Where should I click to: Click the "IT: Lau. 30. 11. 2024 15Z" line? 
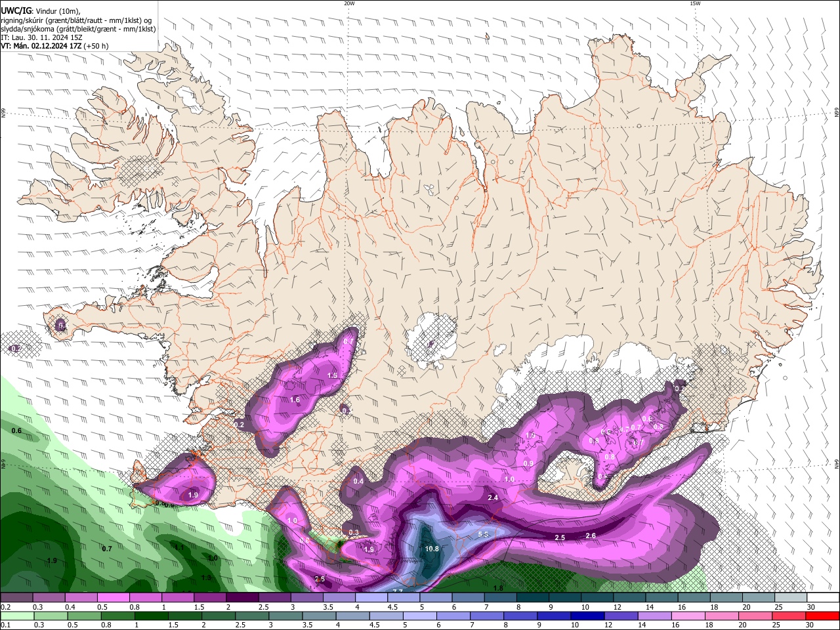[41, 37]
